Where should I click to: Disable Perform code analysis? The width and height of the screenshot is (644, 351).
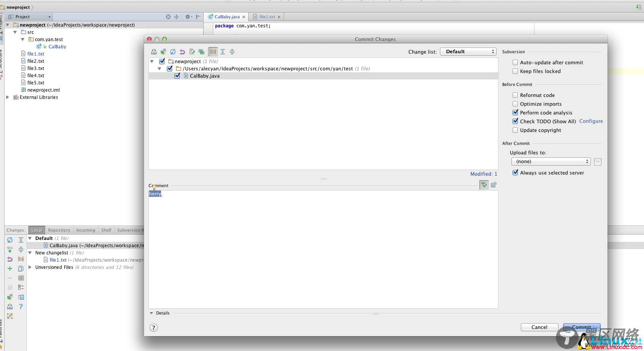point(515,113)
